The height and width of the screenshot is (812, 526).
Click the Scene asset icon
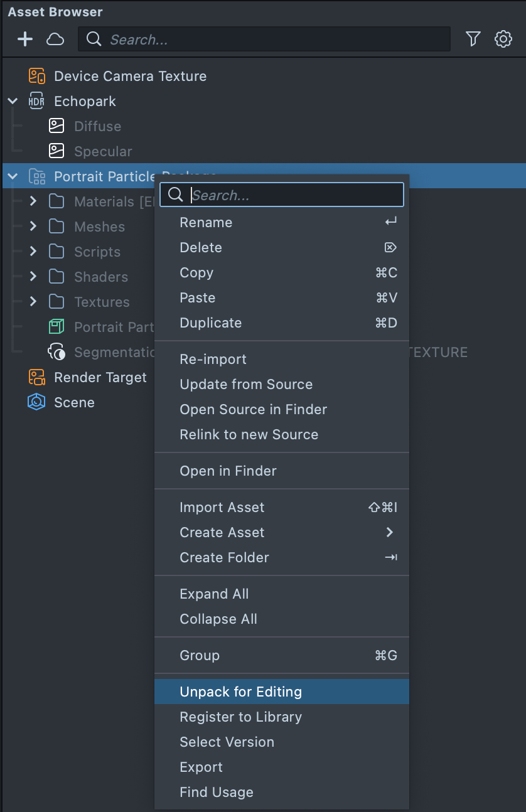pos(37,403)
